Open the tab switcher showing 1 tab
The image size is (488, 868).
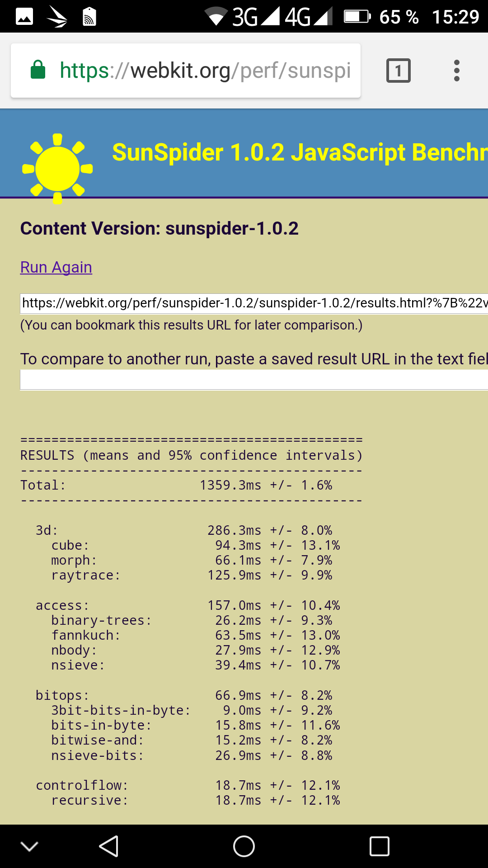(398, 71)
